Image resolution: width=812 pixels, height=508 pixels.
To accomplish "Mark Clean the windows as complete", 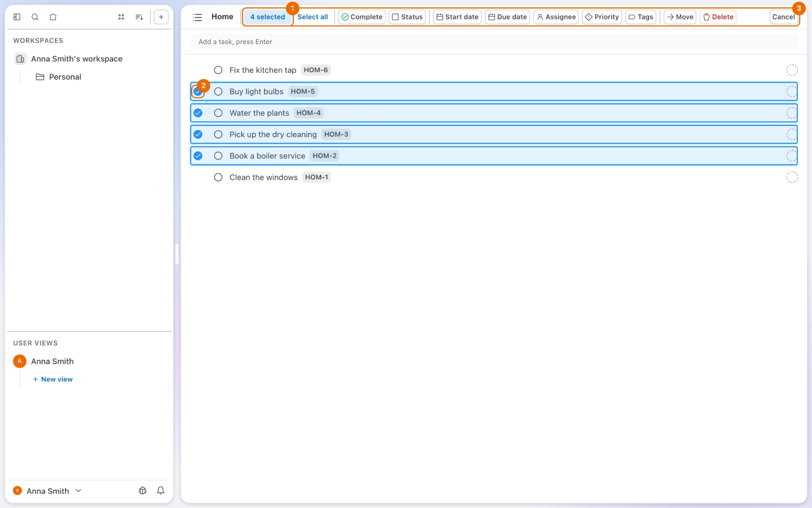I will [x=218, y=177].
